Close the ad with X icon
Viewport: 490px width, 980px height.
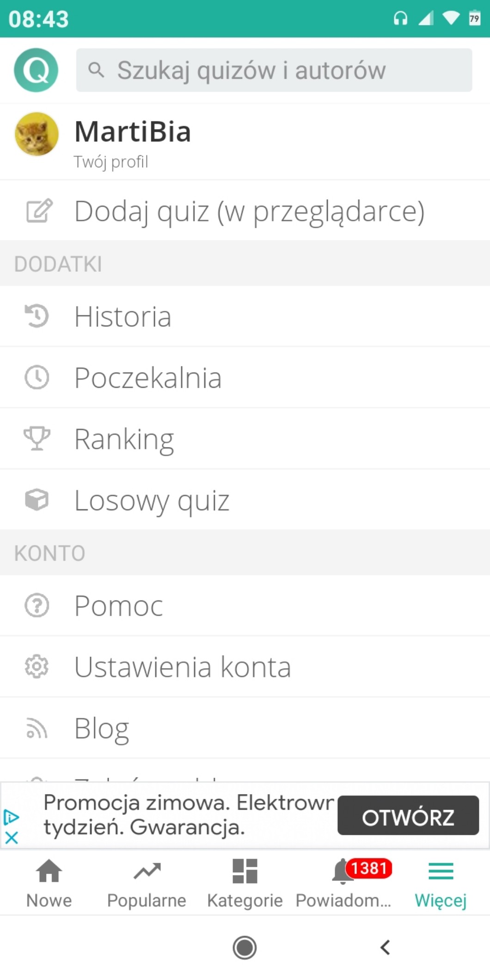[12, 837]
